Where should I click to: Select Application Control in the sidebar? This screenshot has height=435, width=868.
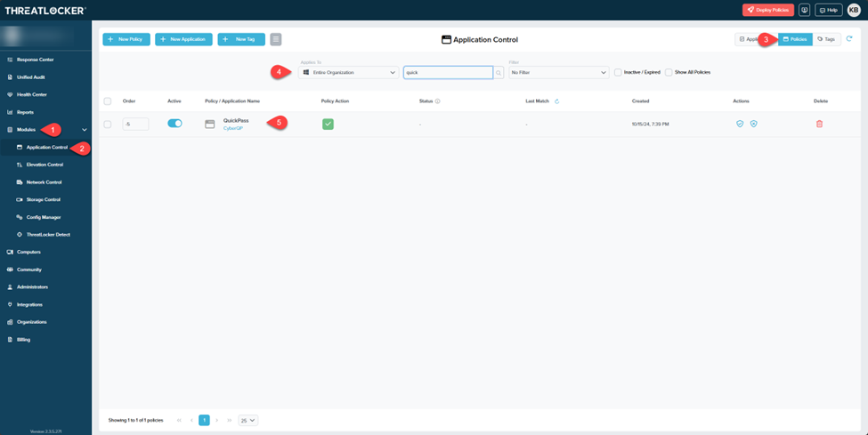coord(46,147)
